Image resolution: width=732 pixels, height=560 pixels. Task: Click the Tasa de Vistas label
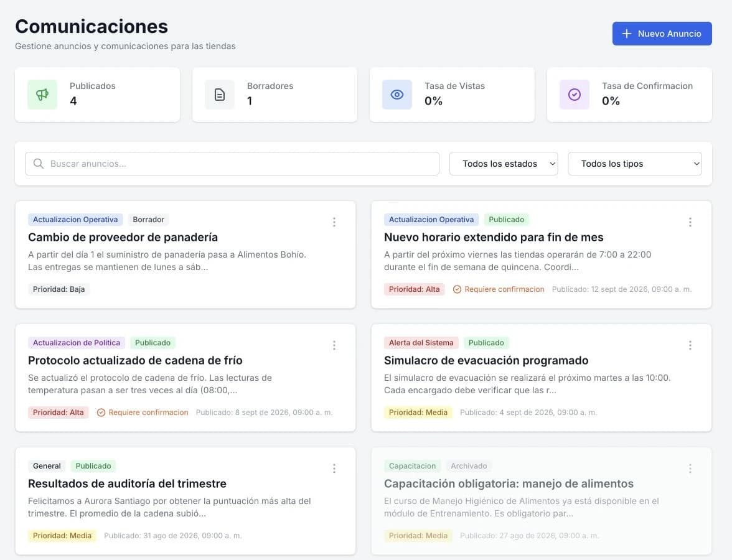pos(454,86)
